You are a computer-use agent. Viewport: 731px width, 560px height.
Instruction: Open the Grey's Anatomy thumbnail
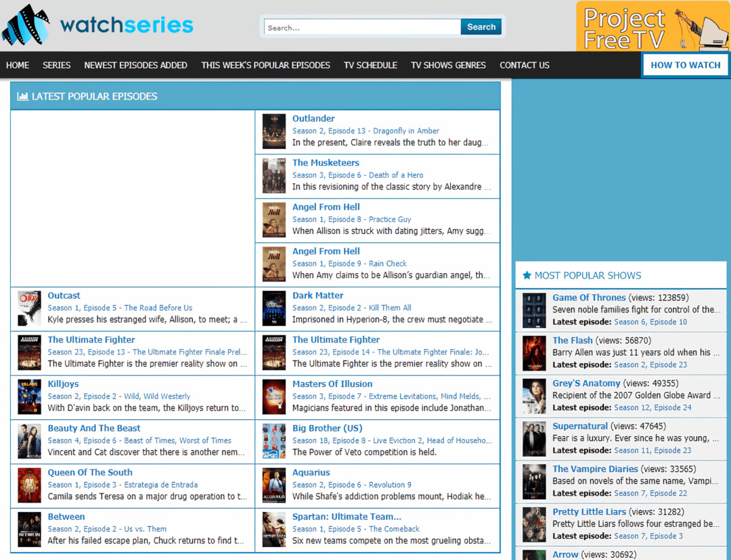(534, 396)
